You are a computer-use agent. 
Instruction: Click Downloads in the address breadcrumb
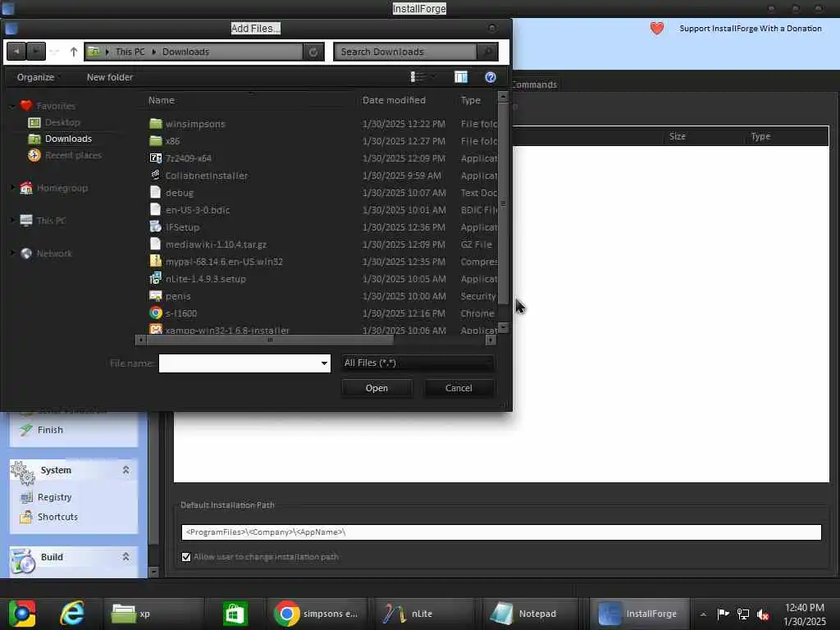[185, 52]
